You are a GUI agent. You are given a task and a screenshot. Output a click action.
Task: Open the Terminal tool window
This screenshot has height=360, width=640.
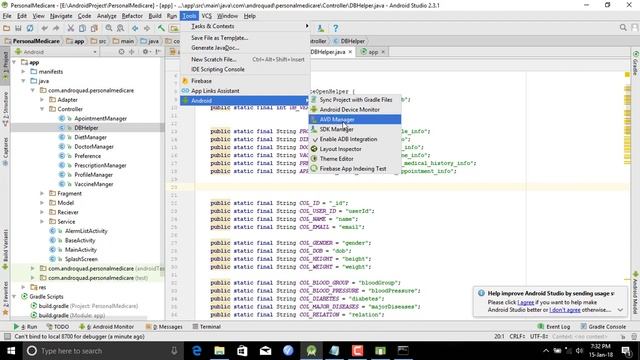tap(207, 327)
